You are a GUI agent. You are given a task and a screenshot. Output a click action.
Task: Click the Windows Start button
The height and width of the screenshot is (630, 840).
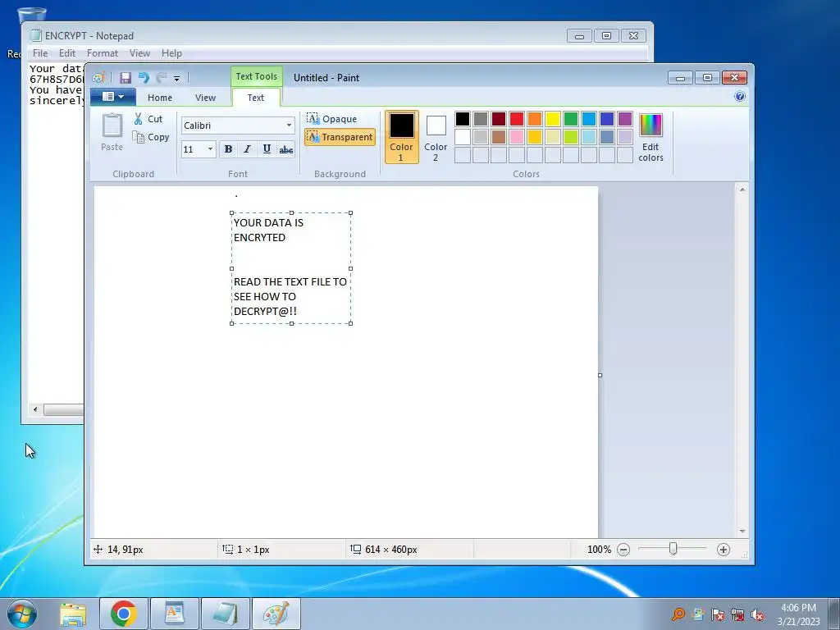(x=22, y=614)
